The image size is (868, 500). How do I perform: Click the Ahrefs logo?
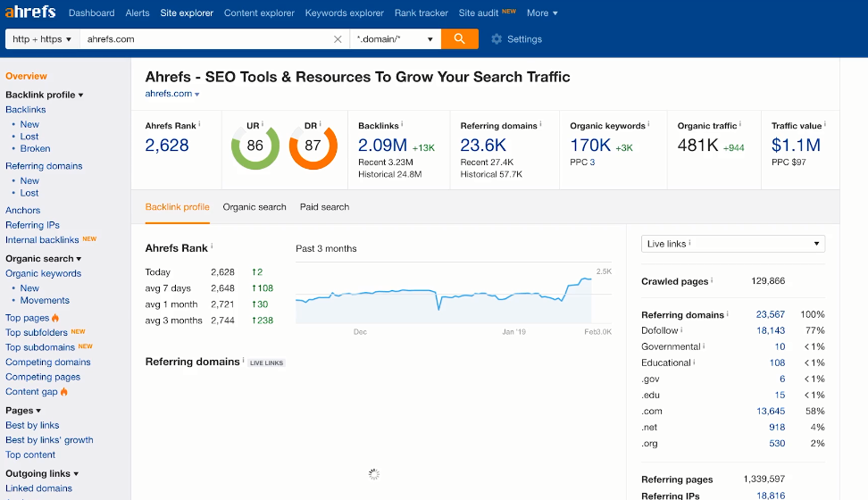30,11
